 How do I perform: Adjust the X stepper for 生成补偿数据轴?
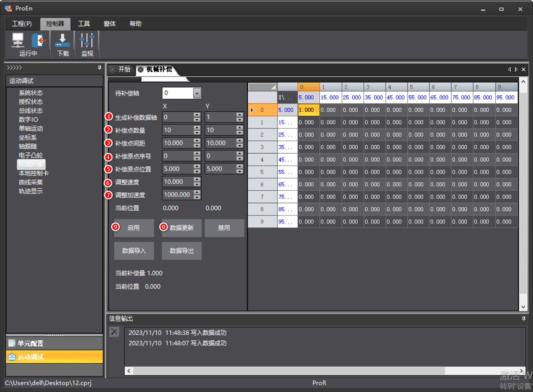click(197, 117)
